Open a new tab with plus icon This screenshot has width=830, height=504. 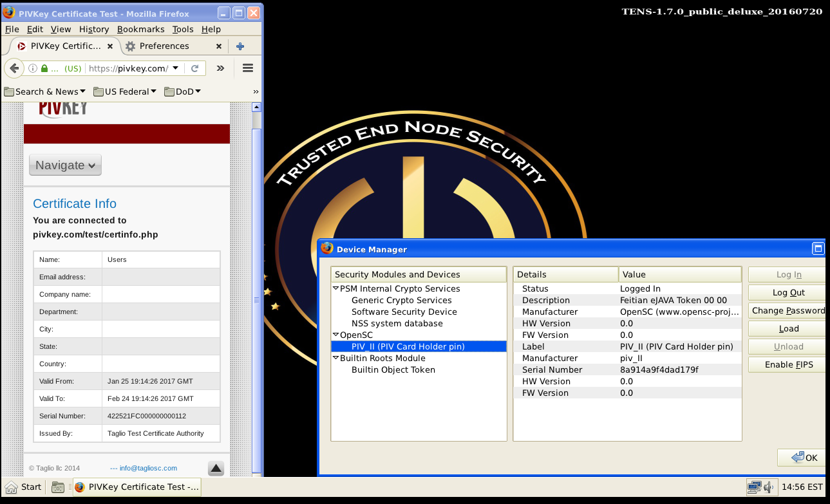240,46
